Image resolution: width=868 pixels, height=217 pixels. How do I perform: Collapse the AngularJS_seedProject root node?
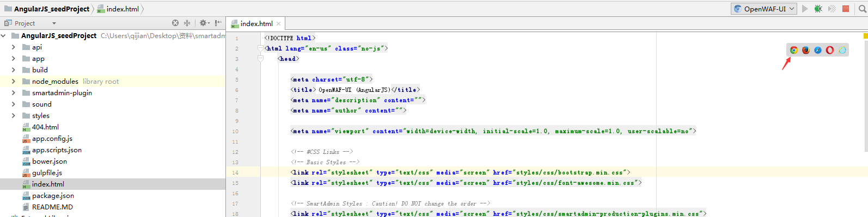pyautogui.click(x=4, y=36)
